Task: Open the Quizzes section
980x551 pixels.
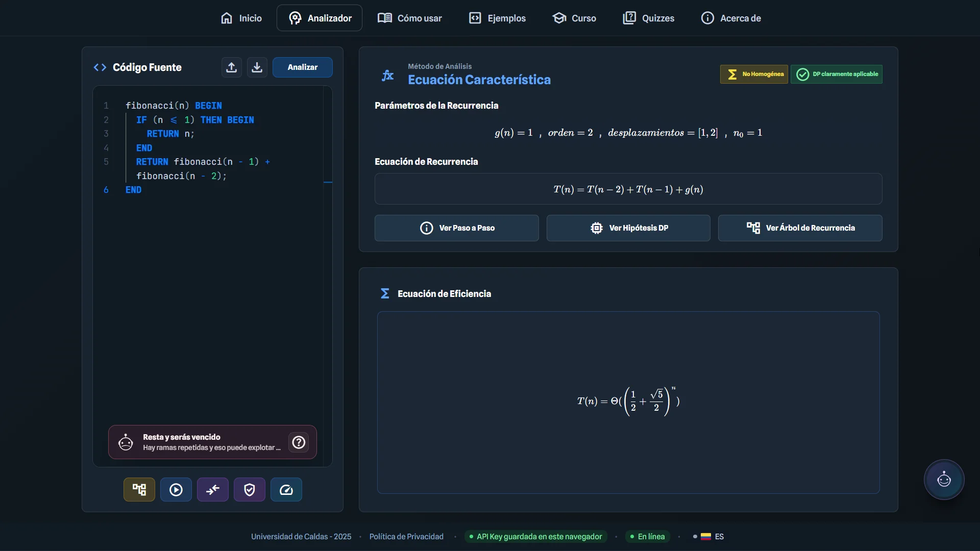Action: click(649, 18)
